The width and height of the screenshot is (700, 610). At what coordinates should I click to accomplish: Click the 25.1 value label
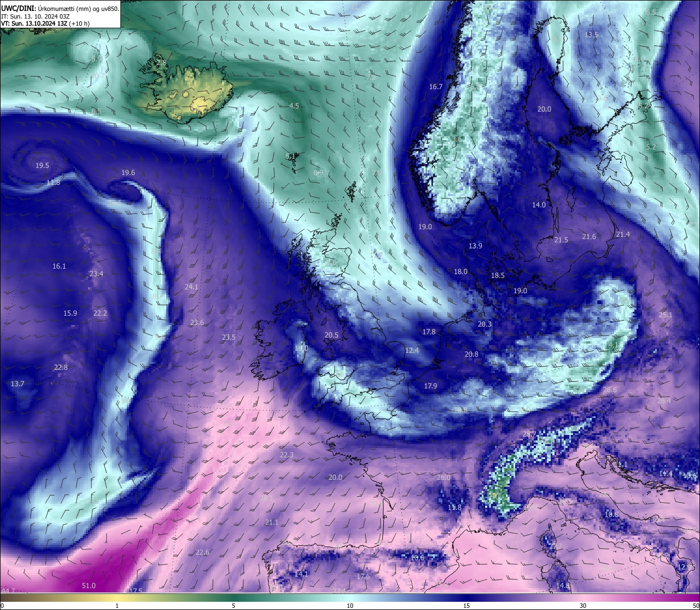pos(666,315)
